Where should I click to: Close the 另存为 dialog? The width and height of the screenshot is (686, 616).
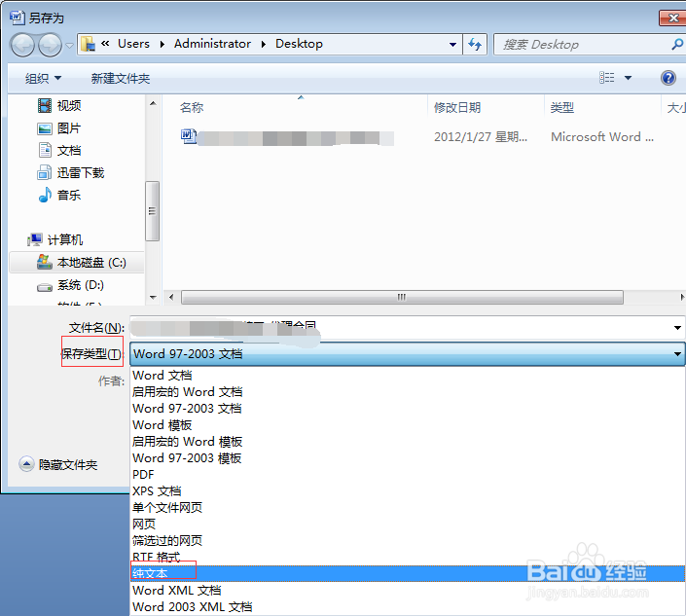click(x=673, y=18)
